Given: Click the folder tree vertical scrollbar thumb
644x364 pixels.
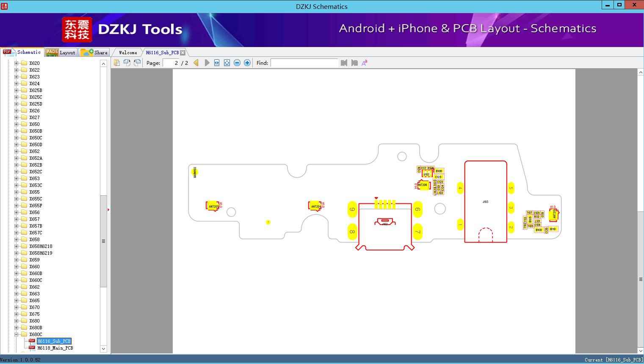Looking at the screenshot, I should (103, 241).
